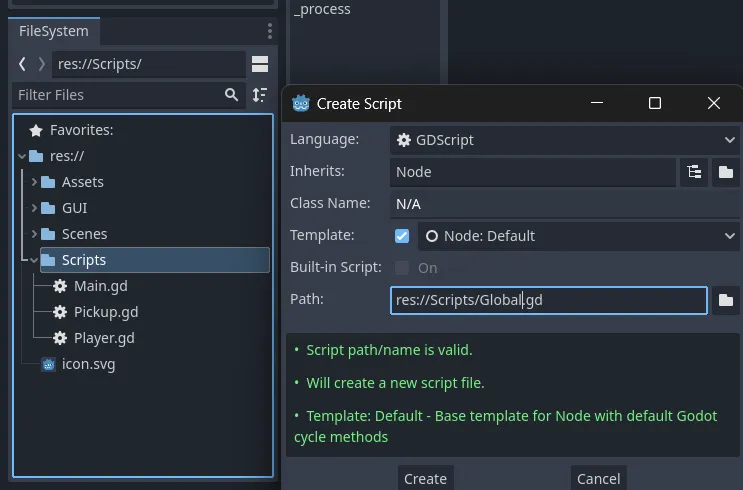Expand the GUI folder
Screen dimensions: 743x490
point(34,208)
